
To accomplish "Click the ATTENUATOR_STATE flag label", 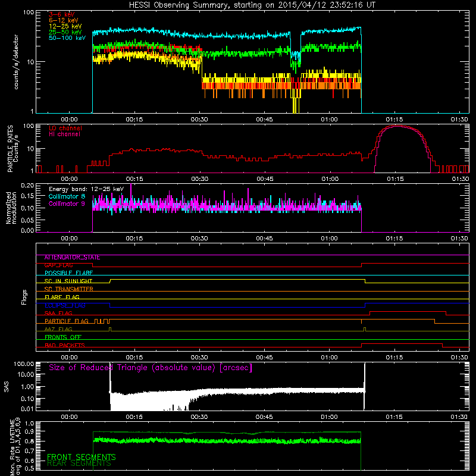I will point(72,258).
